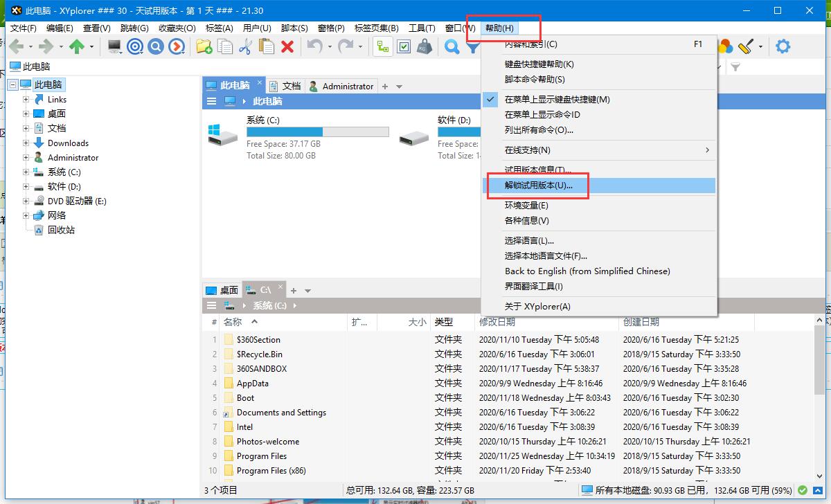Click the Cut scissors icon

coord(245,46)
